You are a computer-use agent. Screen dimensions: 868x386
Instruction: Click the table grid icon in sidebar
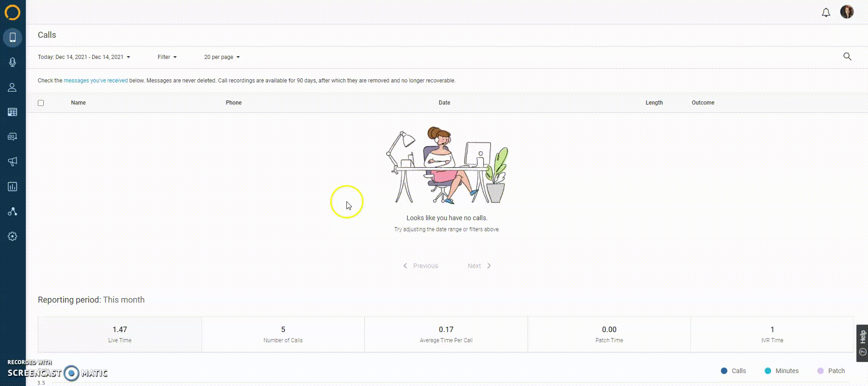click(x=12, y=112)
